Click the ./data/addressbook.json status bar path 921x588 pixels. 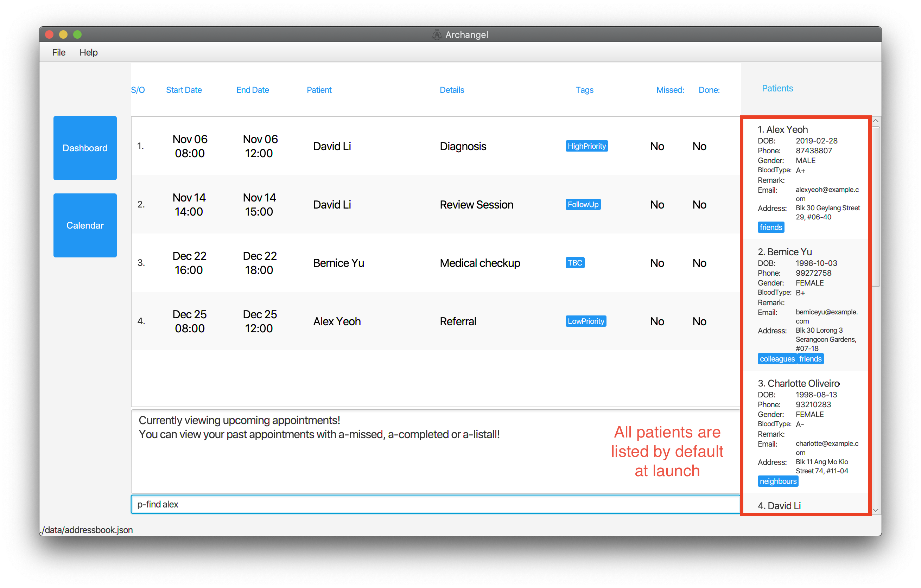87,530
